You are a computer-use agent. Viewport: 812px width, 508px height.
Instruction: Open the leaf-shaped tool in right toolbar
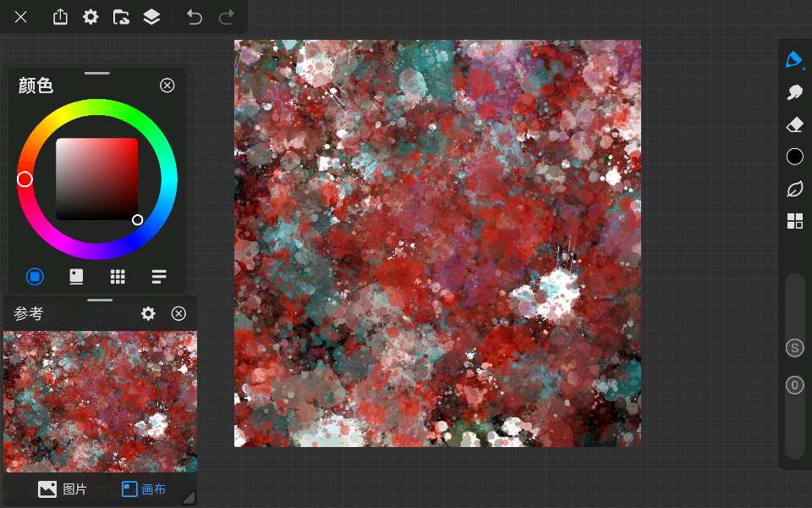point(794,189)
